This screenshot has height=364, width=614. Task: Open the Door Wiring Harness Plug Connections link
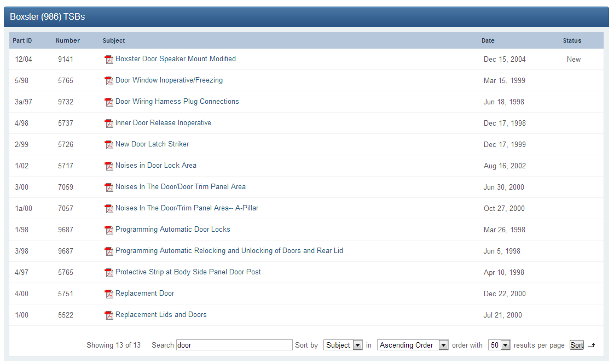tap(177, 101)
